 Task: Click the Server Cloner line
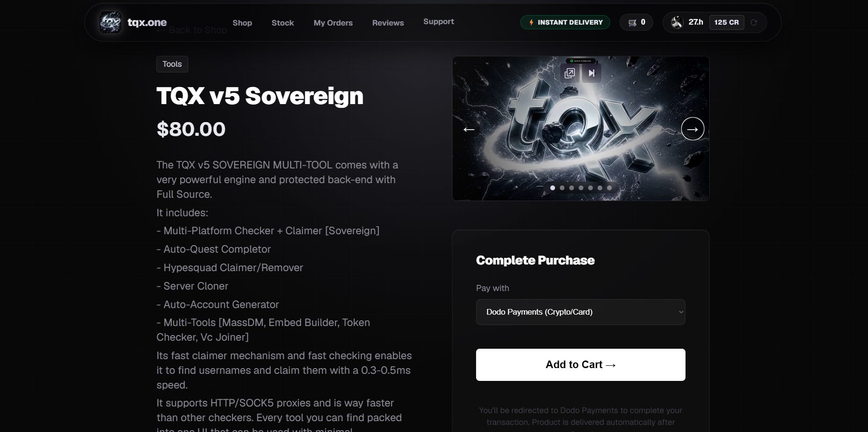[x=192, y=286]
